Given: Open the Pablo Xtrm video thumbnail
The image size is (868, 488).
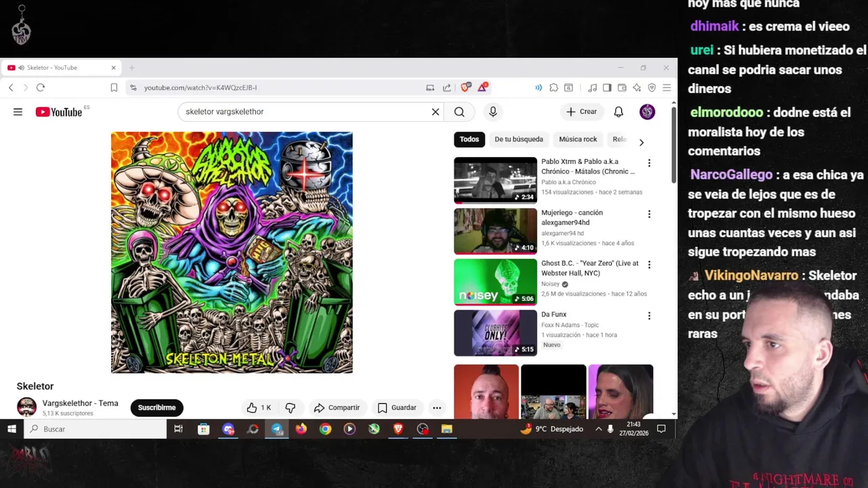Looking at the screenshot, I should pos(495,180).
